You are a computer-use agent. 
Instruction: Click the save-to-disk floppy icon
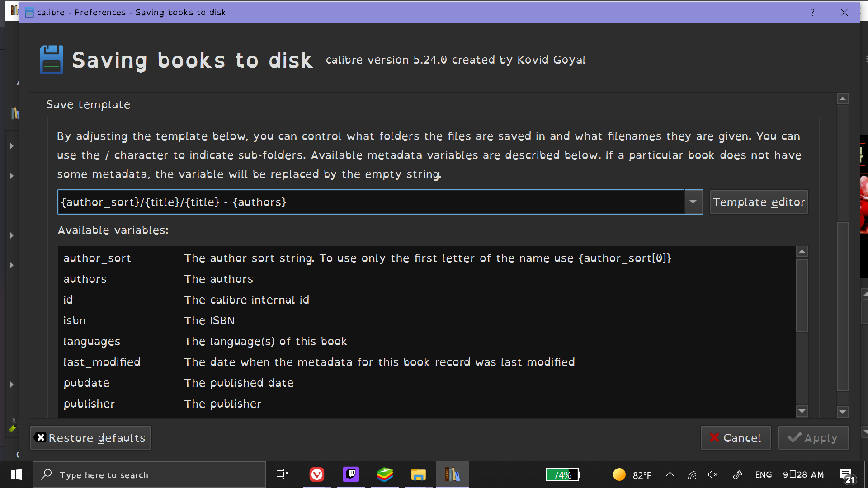click(x=51, y=60)
